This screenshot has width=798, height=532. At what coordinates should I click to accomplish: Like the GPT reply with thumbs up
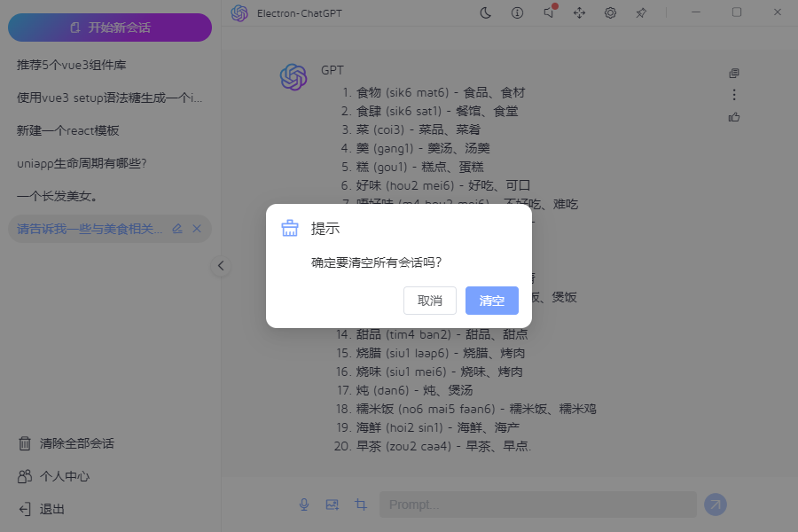734,118
